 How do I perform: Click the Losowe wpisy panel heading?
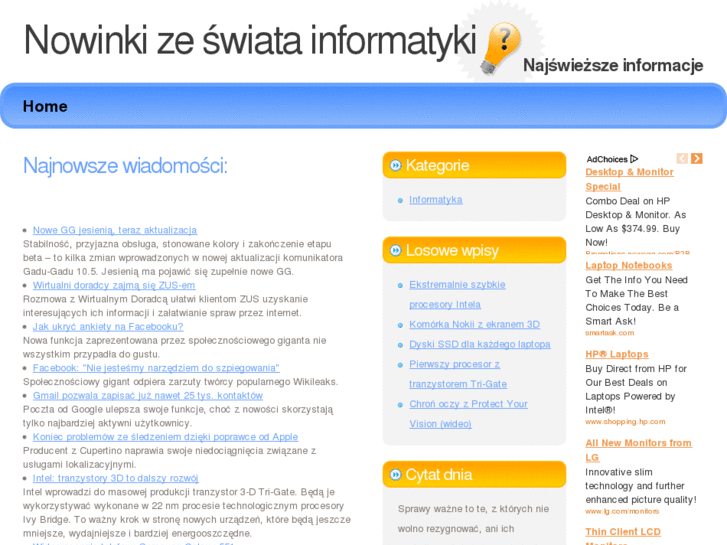(452, 250)
